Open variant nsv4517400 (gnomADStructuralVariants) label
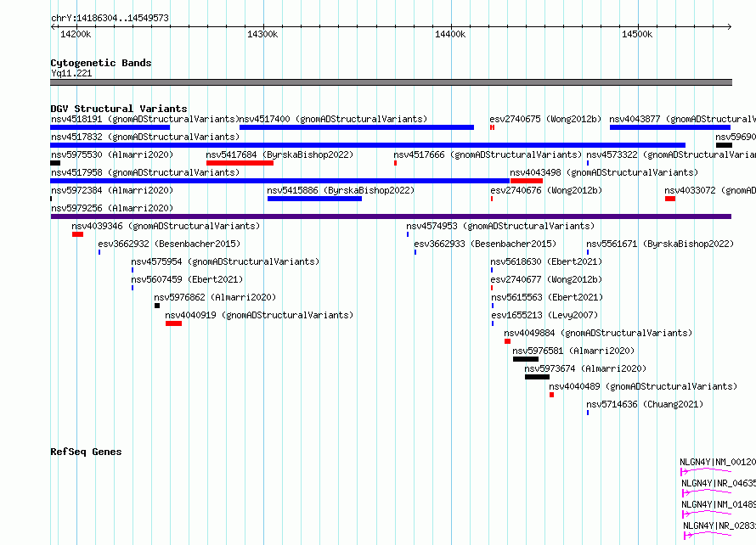This screenshot has width=756, height=545. pyautogui.click(x=334, y=119)
